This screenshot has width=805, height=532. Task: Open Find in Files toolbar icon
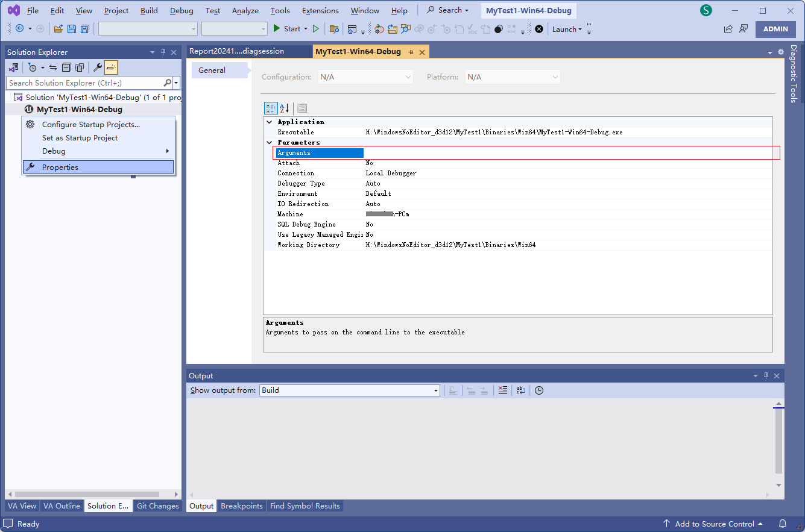click(x=334, y=29)
